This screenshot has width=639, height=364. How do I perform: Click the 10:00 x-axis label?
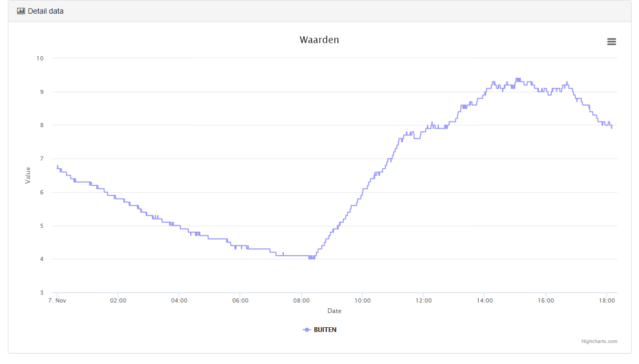click(363, 300)
